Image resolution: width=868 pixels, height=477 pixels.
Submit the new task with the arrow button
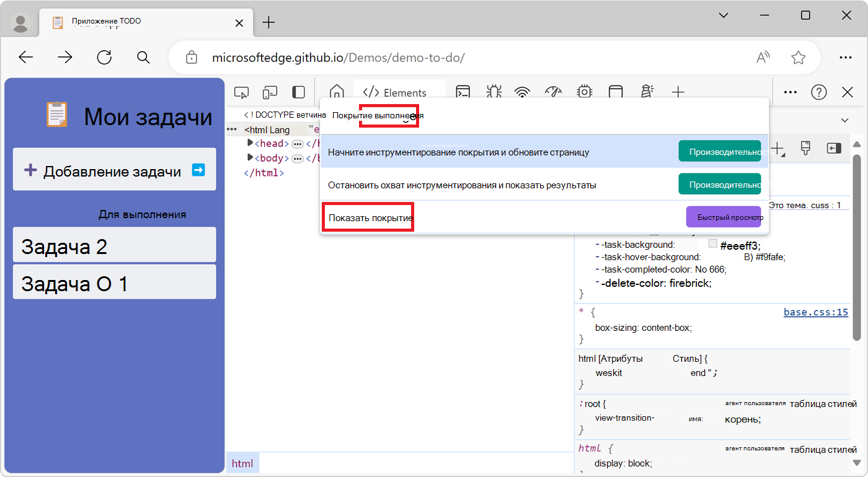(x=198, y=170)
